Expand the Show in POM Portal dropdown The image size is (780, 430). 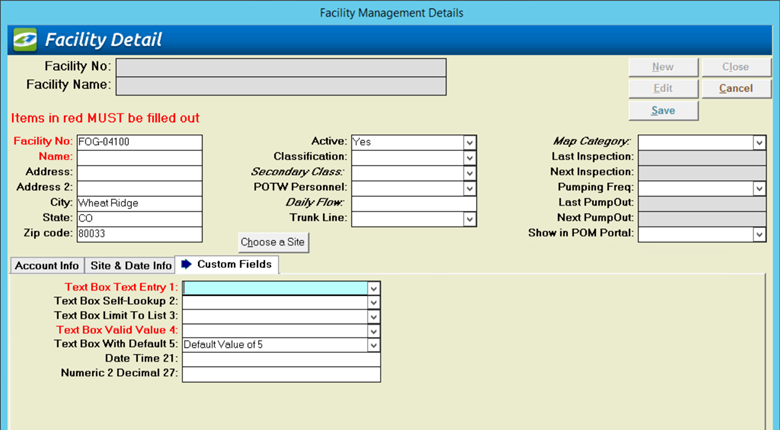point(759,234)
